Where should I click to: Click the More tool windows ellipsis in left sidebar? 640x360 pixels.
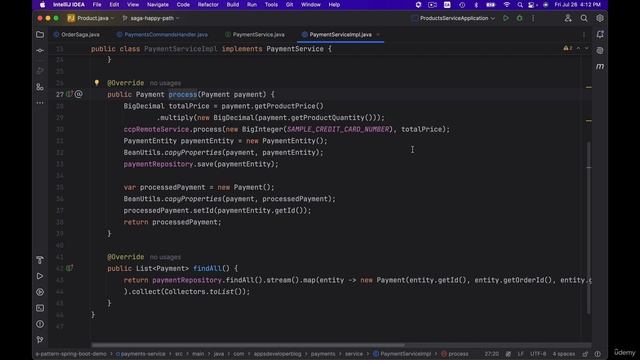(40, 103)
